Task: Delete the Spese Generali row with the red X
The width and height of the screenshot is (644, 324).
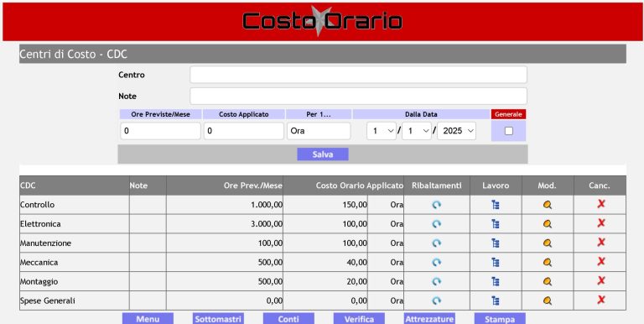Action: (x=601, y=300)
